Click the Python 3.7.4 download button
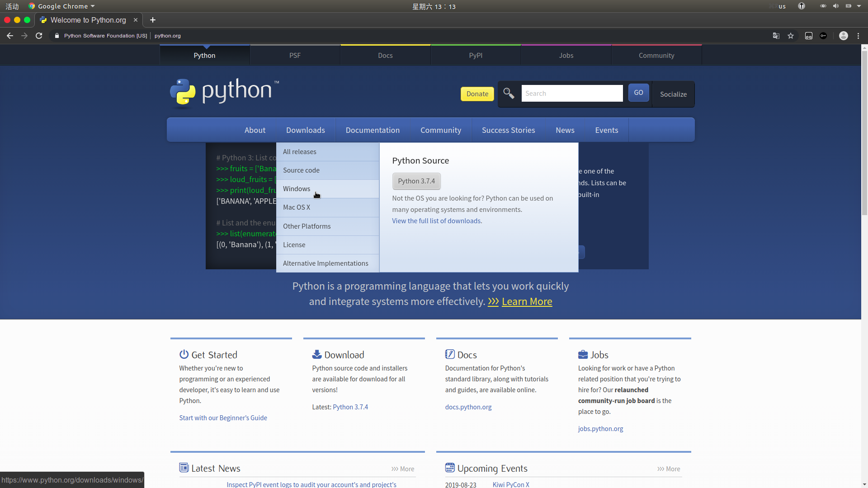This screenshot has height=488, width=868. [416, 181]
